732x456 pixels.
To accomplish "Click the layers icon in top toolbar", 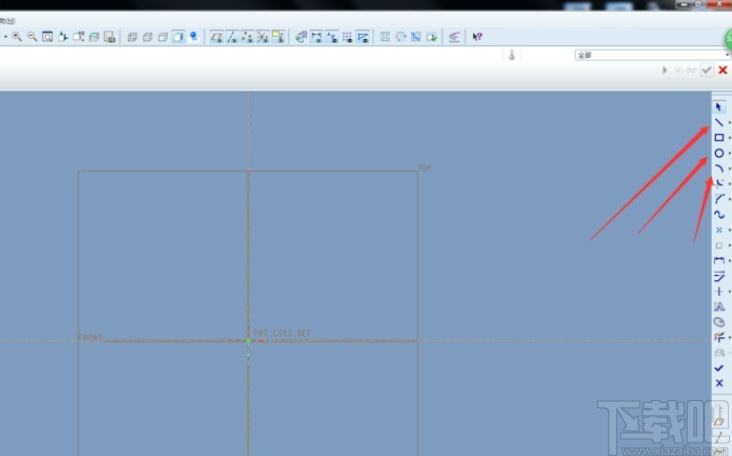I will (94, 36).
